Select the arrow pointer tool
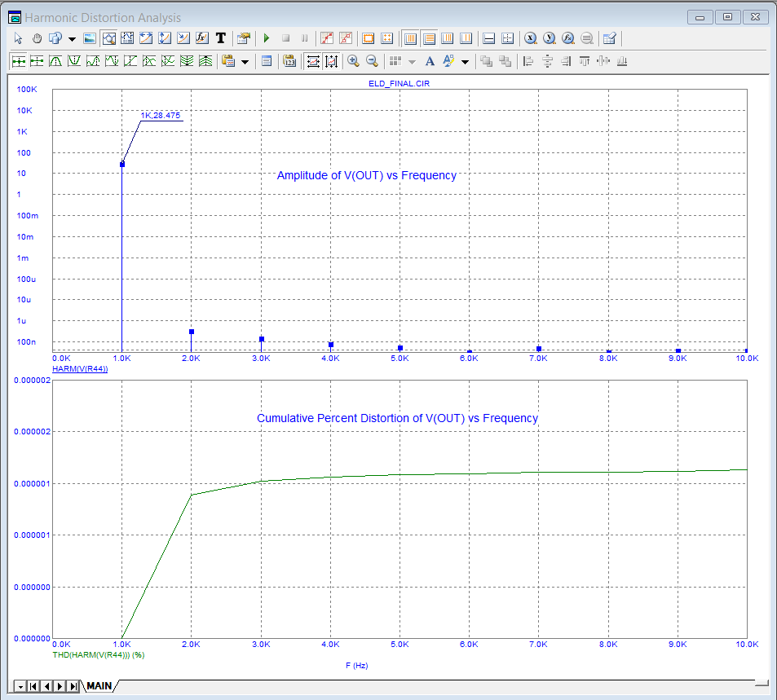Viewport: 777px width, 700px height. 18,38
